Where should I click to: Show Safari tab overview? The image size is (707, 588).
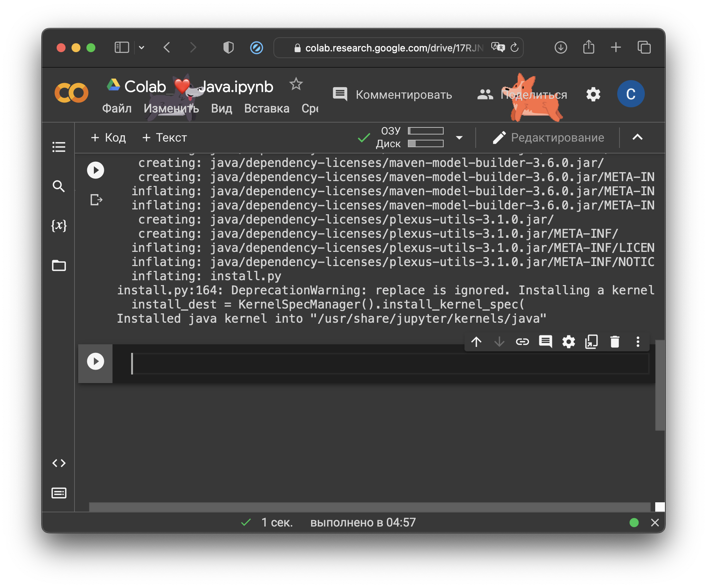point(644,47)
